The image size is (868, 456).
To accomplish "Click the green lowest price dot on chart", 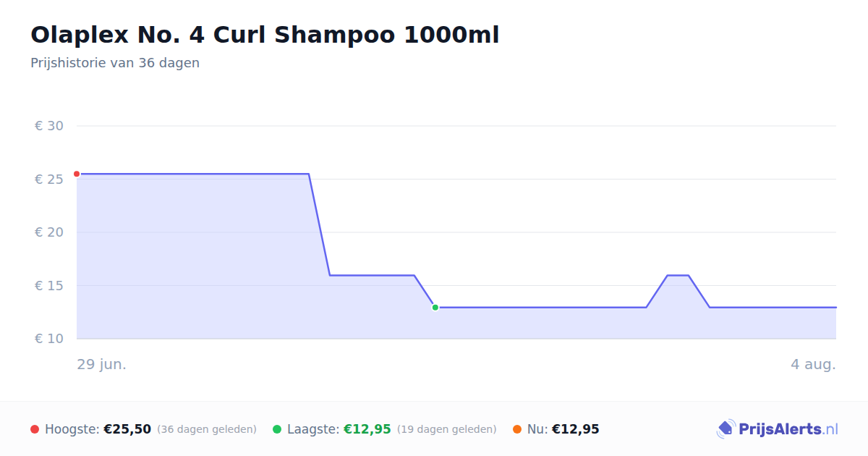I will pos(435,308).
